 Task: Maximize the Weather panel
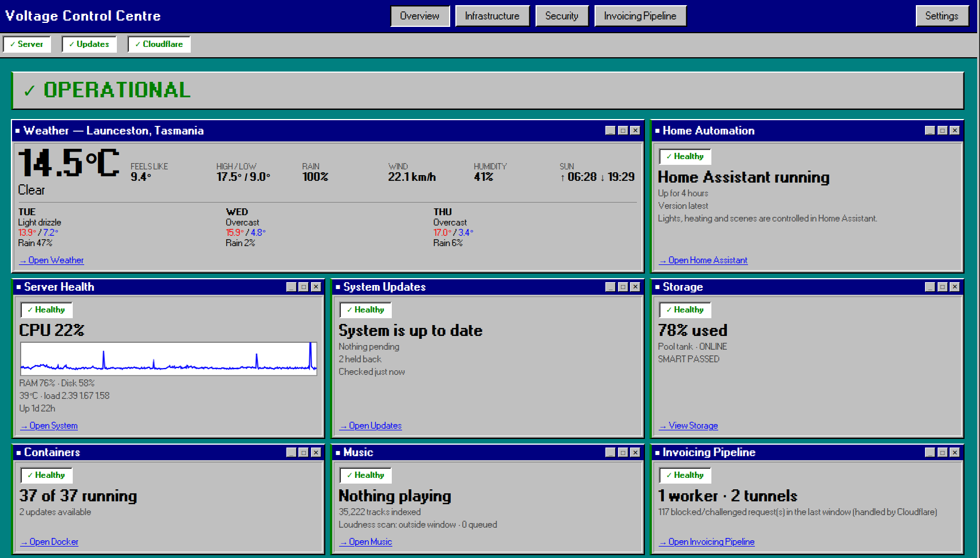point(623,130)
